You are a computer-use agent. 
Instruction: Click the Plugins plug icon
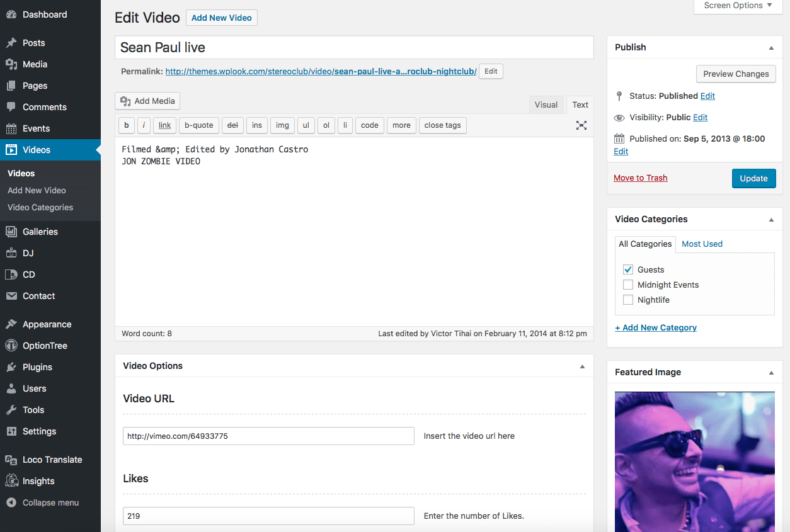[11, 367]
